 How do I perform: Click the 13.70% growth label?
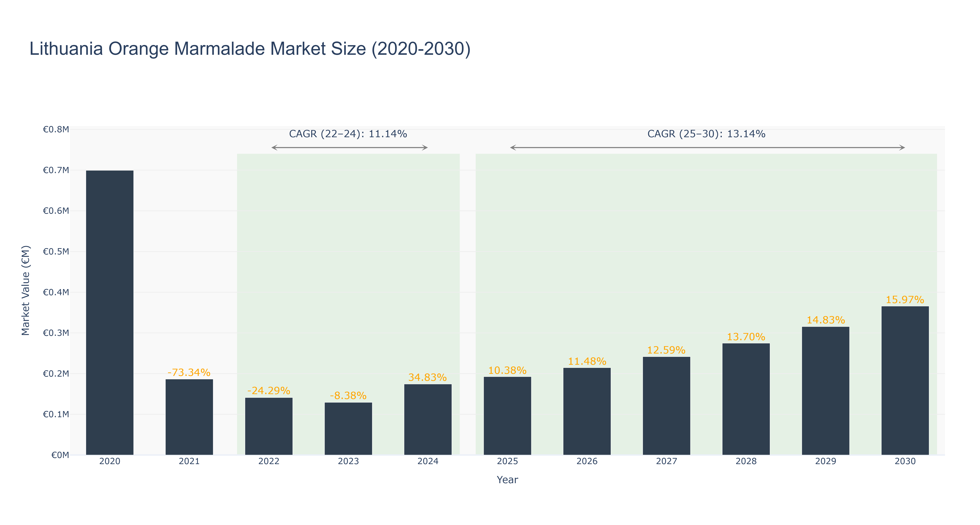pos(746,337)
